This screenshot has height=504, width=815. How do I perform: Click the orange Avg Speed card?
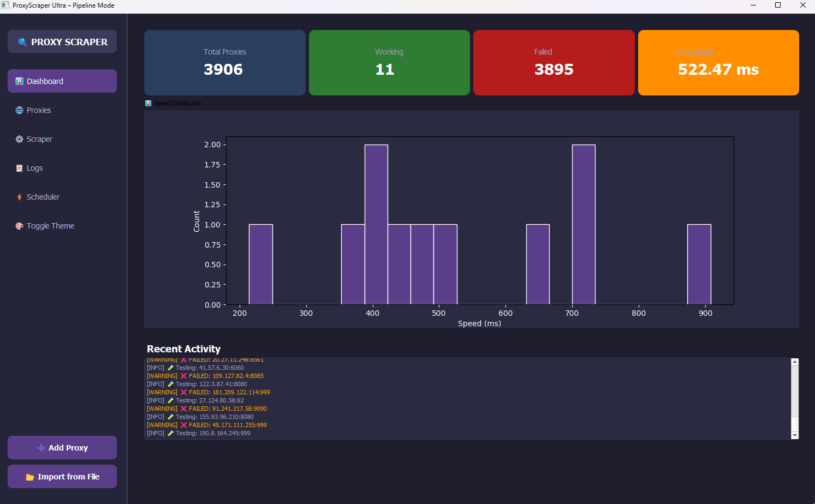point(718,63)
